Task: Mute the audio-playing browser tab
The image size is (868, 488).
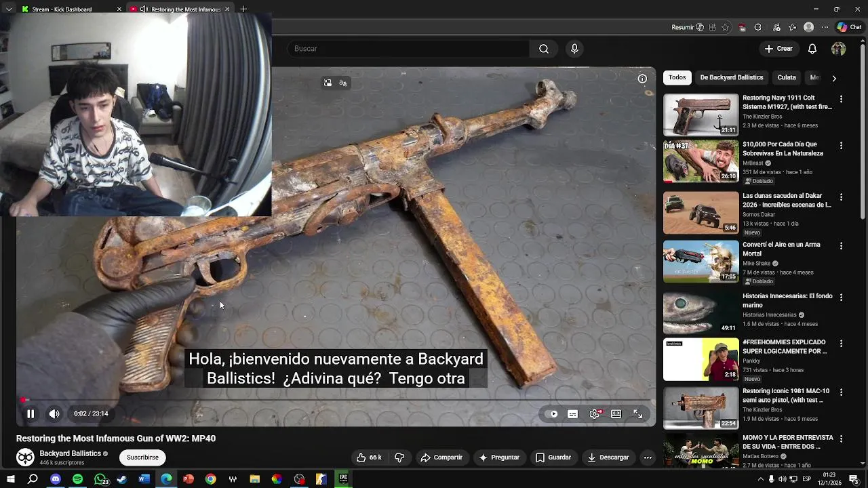Action: (144, 9)
